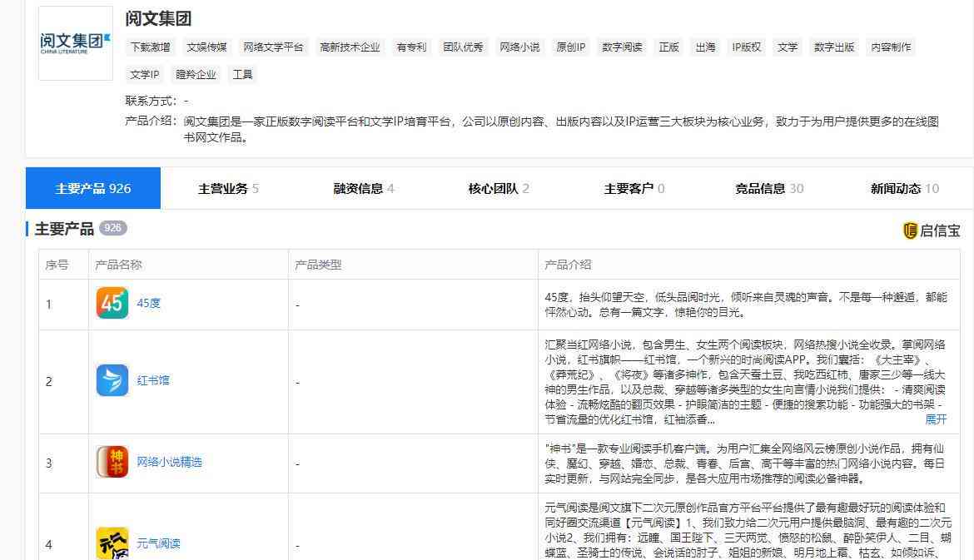Click the 数字阅读 tag

pyautogui.click(x=622, y=47)
